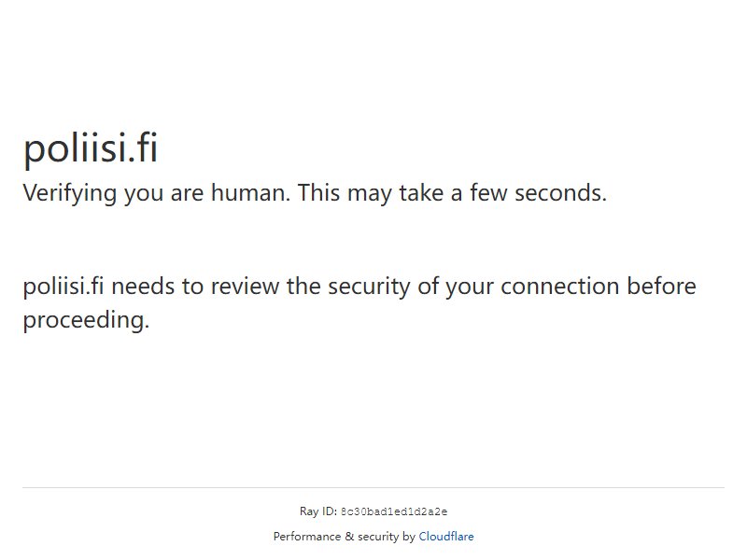Viewport: 747px width, 560px height.
Task: Click the word 'connection' in paragraph
Action: point(559,287)
